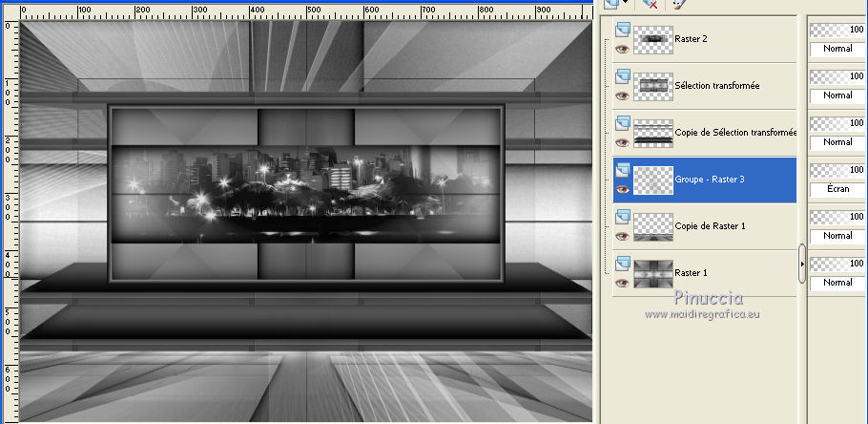This screenshot has height=424, width=868.
Task: Open blend mode dropdown of Raster 1
Action: tap(838, 283)
